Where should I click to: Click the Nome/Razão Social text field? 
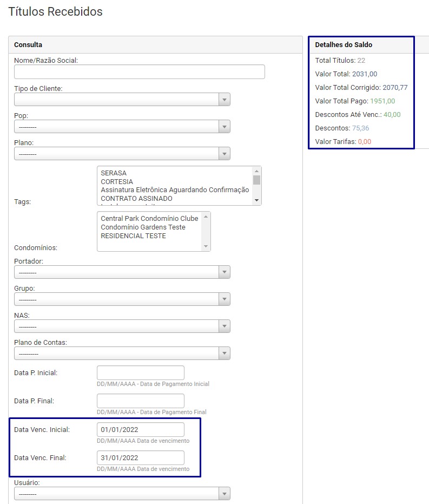pyautogui.click(x=139, y=72)
